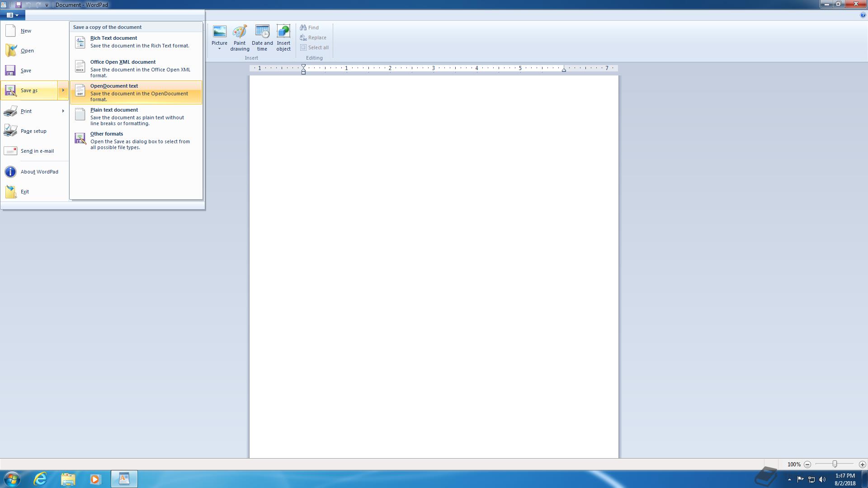Select Send in e-mail option
868x488 pixels.
tap(35, 151)
